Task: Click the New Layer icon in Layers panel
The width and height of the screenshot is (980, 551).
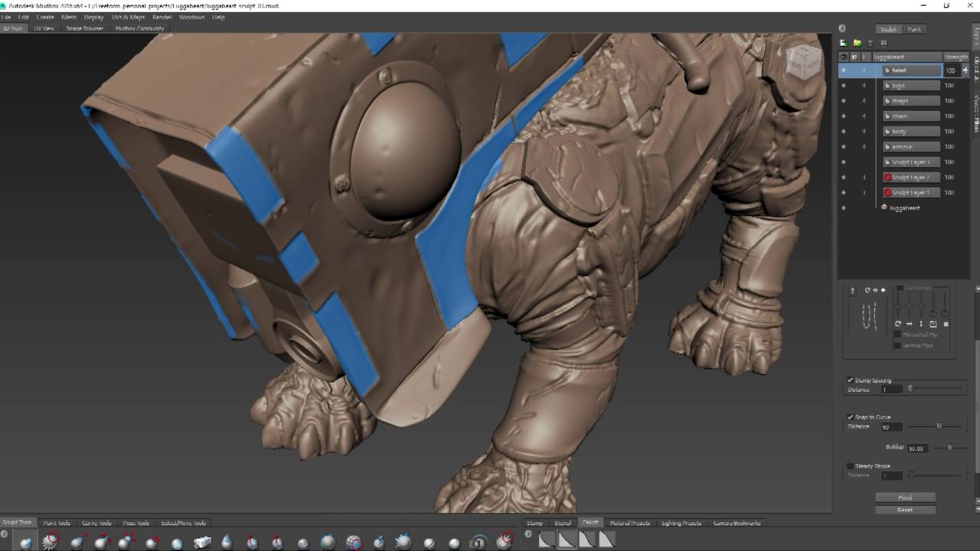Action: point(843,43)
